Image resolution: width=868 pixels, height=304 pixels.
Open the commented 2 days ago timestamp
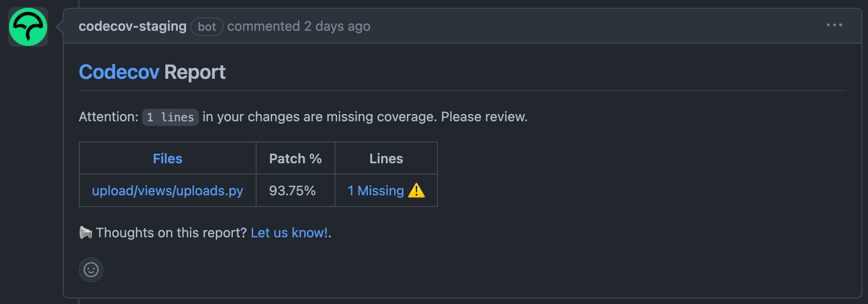pos(299,26)
